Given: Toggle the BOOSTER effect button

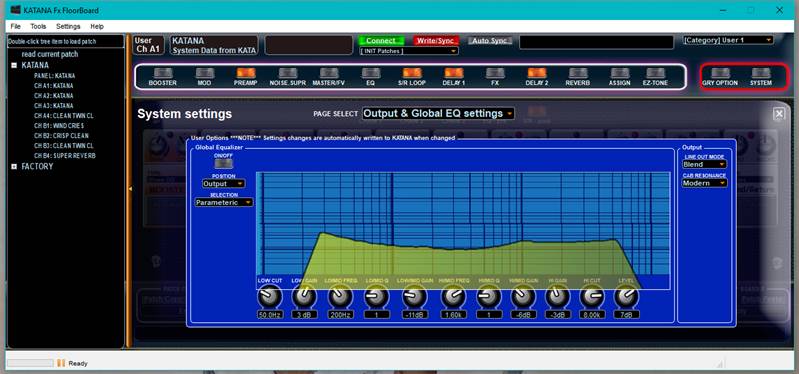Looking at the screenshot, I should coord(163,73).
